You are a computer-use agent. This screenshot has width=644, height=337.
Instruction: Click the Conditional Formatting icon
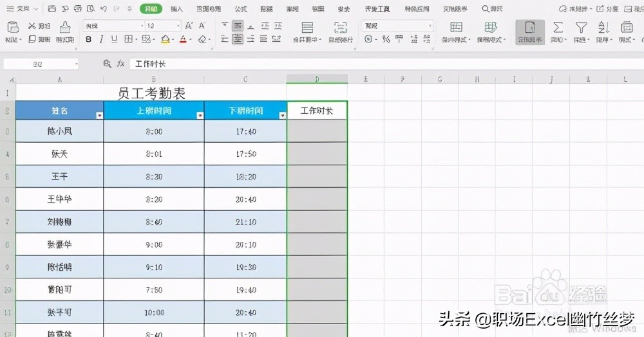456,28
